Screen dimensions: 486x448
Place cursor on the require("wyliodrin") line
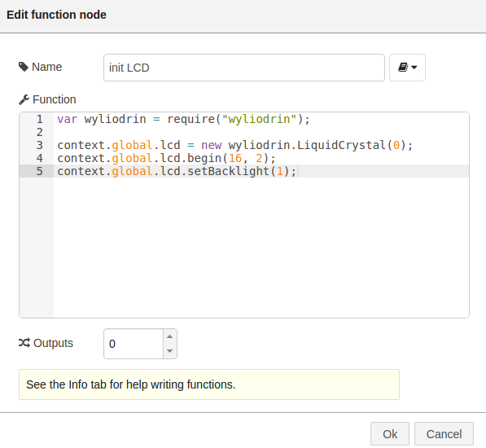pos(183,119)
